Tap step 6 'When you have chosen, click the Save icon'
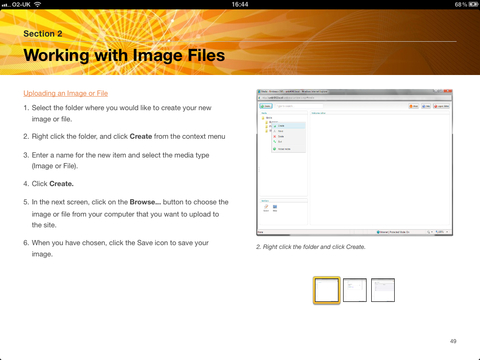480x360 pixels. click(116, 248)
